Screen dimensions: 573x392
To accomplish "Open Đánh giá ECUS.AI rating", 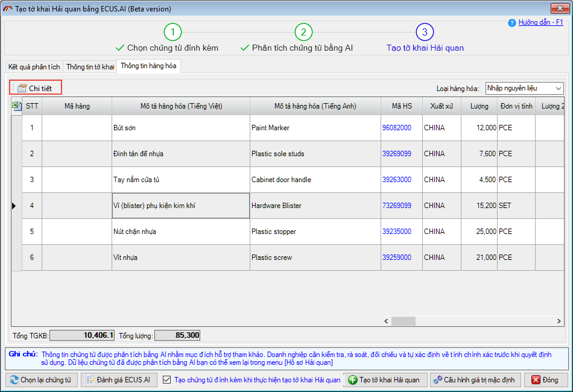I will click(x=119, y=380).
